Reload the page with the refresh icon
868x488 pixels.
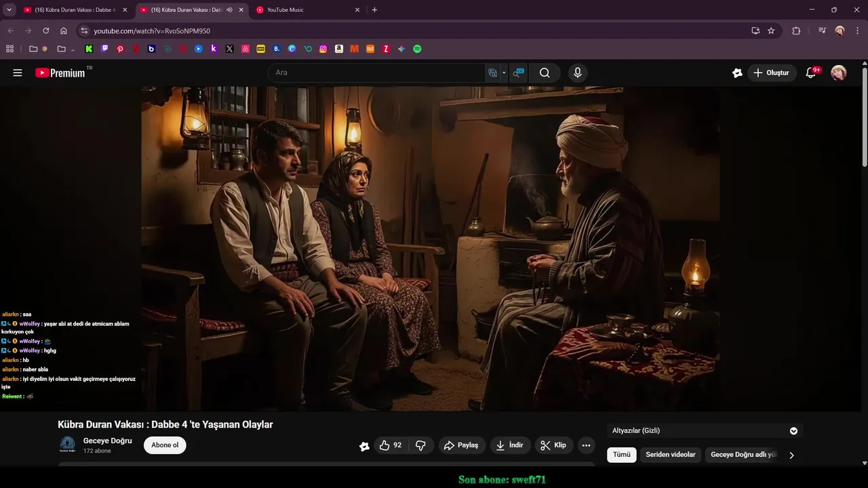45,30
